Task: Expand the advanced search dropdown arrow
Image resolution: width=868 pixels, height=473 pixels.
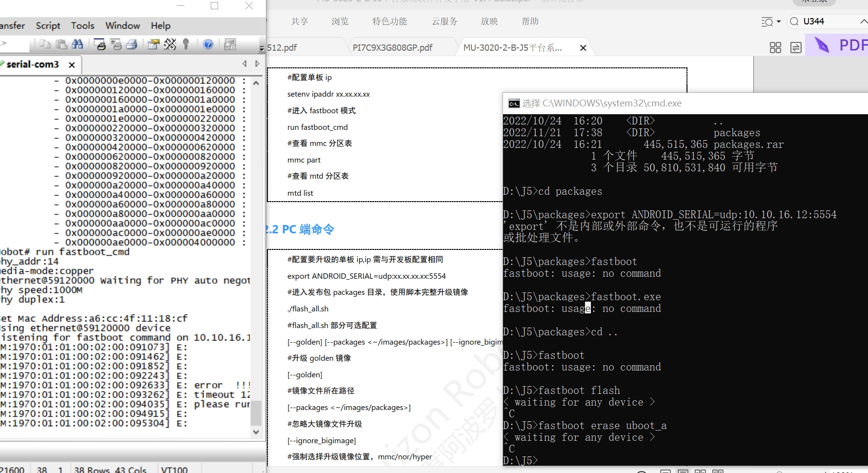Action: click(779, 21)
